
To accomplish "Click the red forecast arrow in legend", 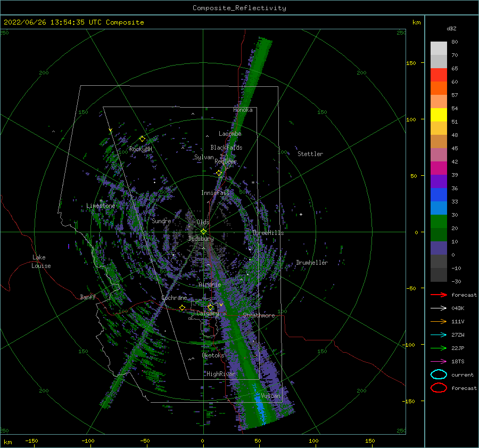I will (439, 295).
